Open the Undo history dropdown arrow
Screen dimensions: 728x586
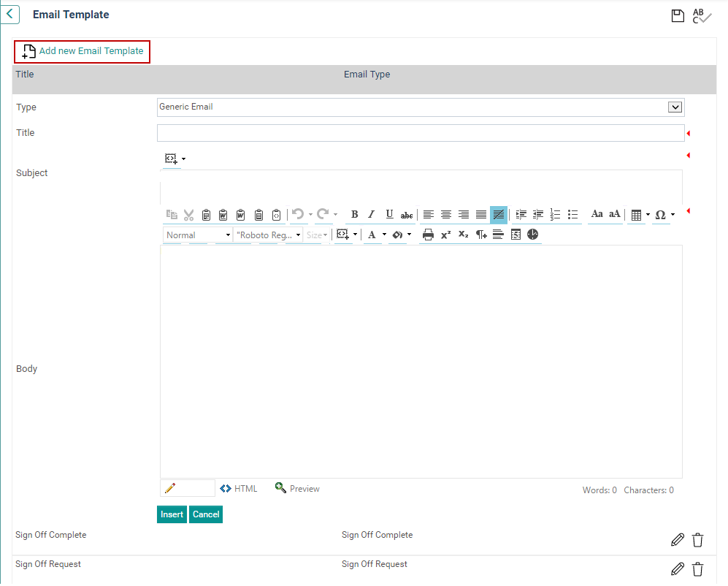click(310, 215)
